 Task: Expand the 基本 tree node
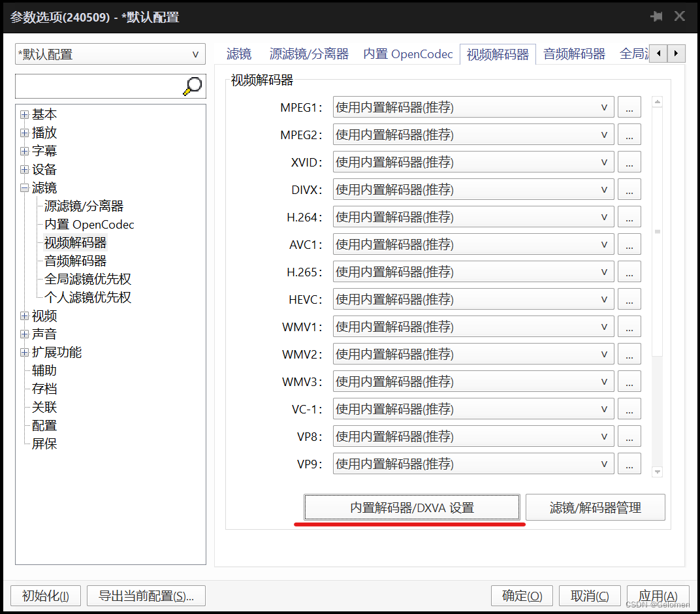(24, 114)
